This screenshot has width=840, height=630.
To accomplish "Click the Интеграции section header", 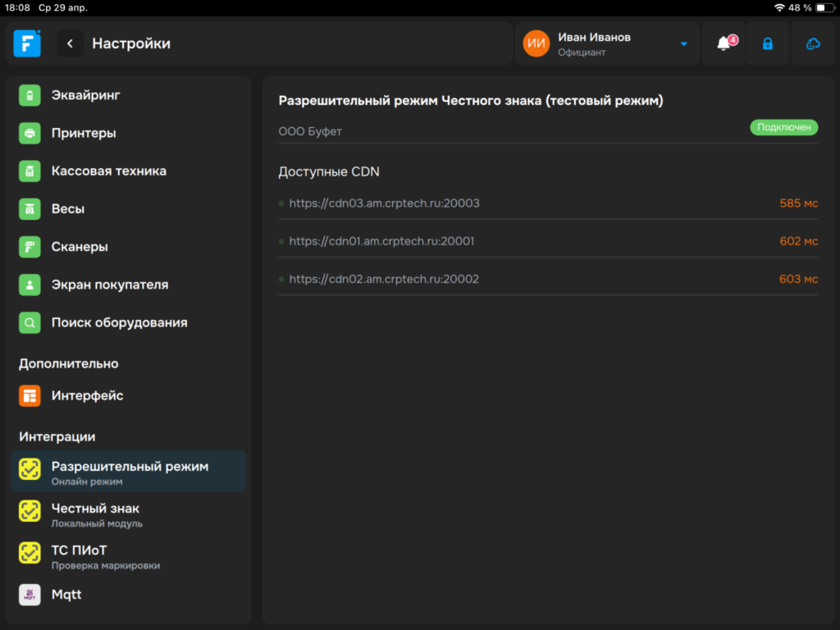I will click(x=57, y=437).
